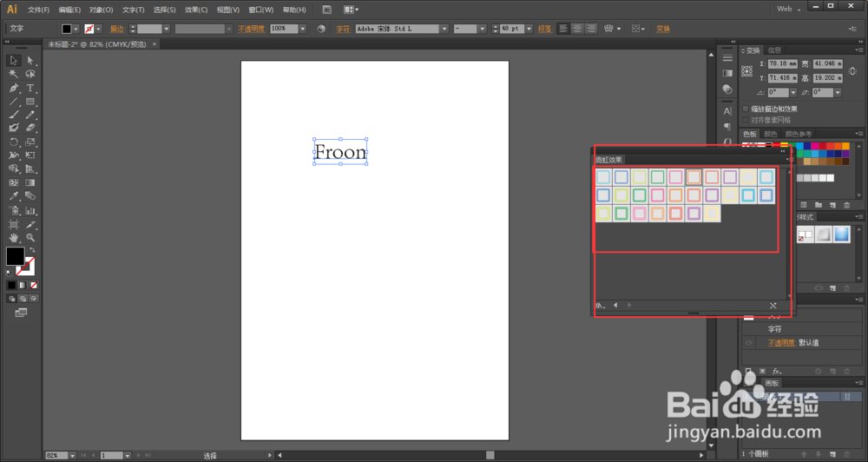Viewport: 868px width, 462px height.
Task: Click the Change Screen Mode icon
Action: pyautogui.click(x=21, y=313)
